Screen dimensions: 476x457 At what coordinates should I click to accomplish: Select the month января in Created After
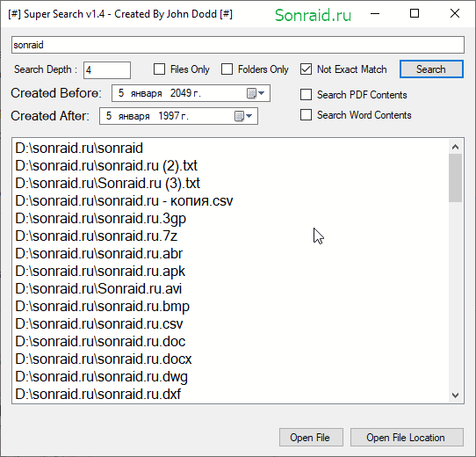133,116
